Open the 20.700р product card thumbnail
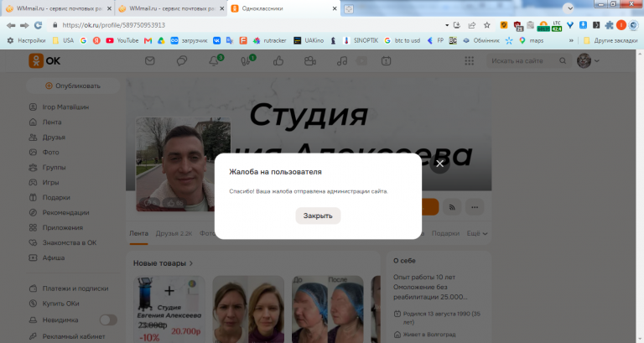The width and height of the screenshot is (644, 343). (169, 309)
